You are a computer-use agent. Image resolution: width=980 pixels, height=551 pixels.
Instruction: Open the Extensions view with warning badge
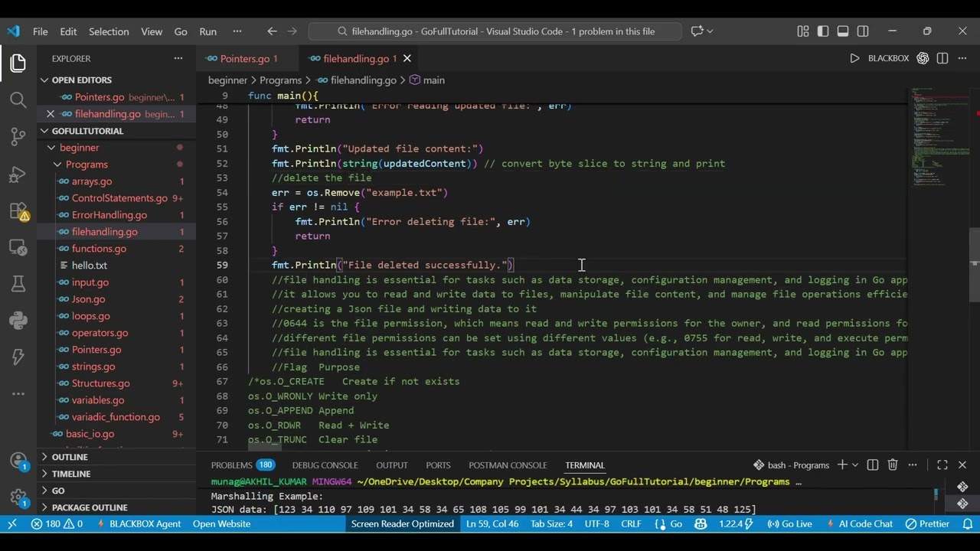tap(18, 211)
